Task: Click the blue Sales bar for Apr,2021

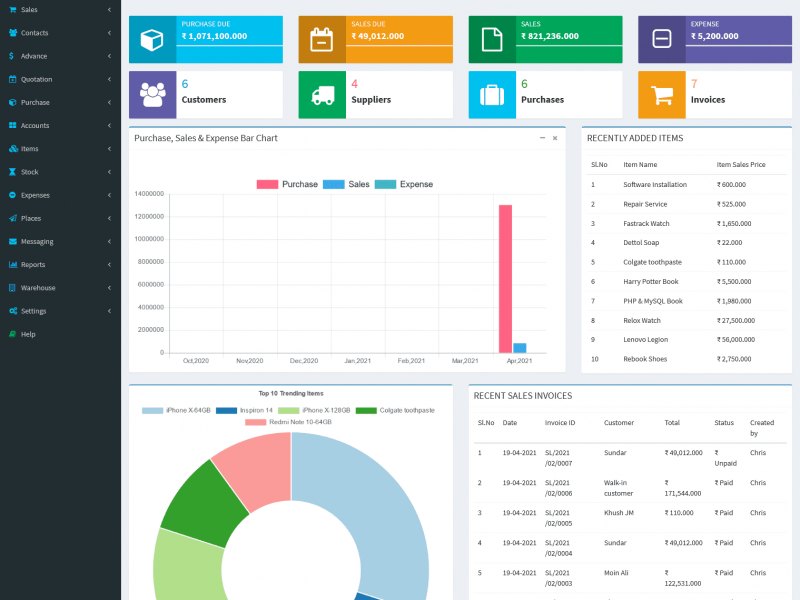Action: 519,348
